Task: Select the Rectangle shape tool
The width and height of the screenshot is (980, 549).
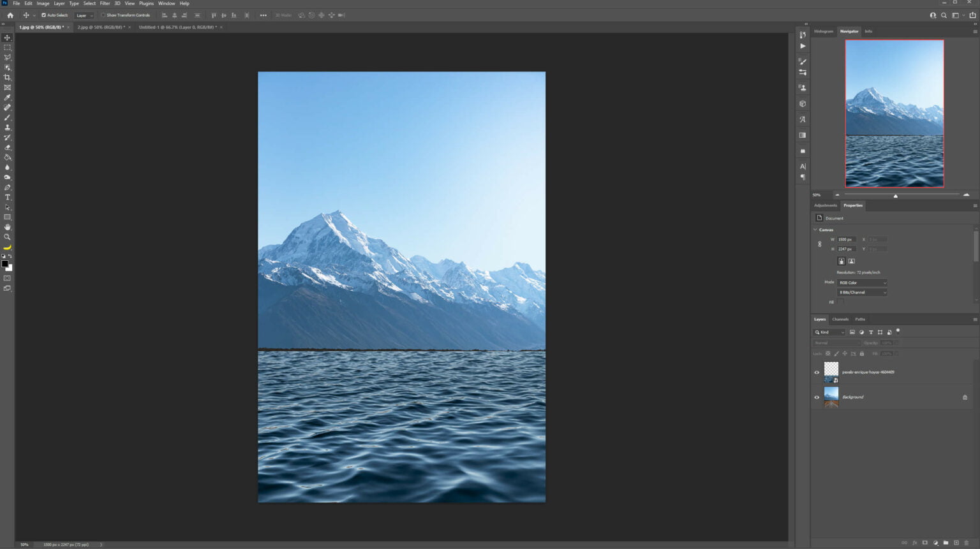Action: coord(8,217)
